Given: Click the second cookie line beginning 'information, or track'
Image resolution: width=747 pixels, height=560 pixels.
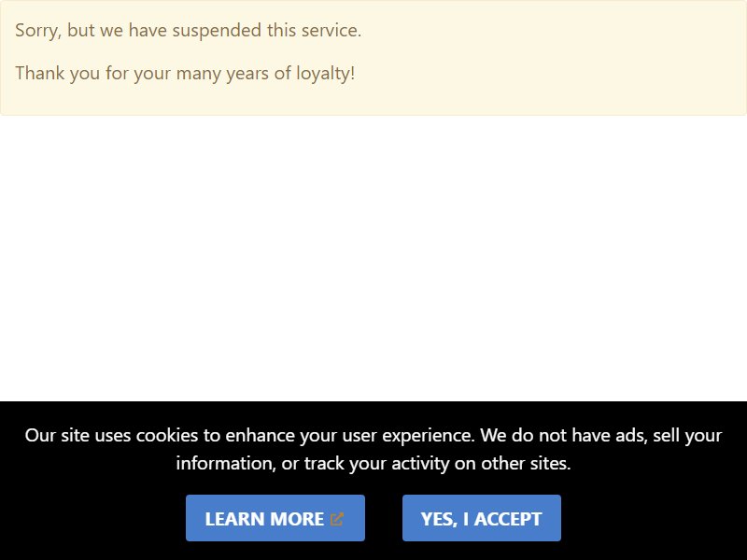Looking at the screenshot, I should (x=373, y=463).
